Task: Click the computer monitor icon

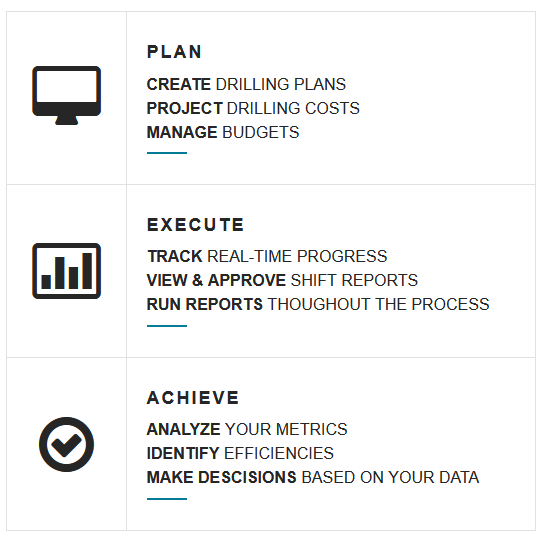Action: coord(67,95)
